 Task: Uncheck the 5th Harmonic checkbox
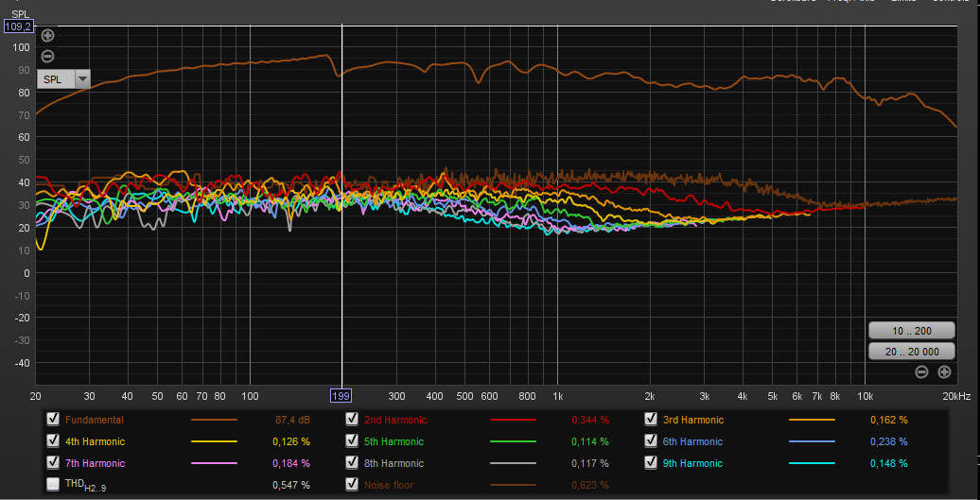point(352,441)
